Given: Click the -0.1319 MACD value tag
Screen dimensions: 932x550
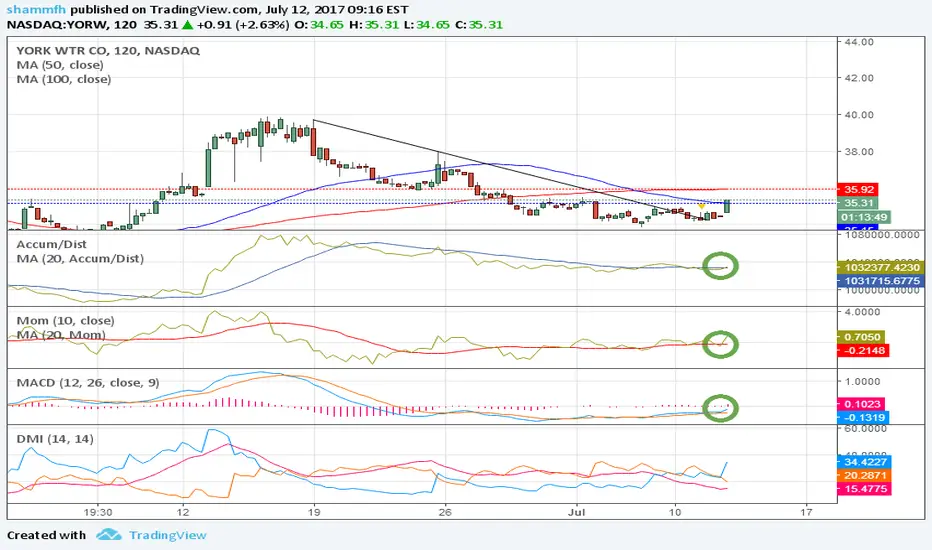Looking at the screenshot, I should pos(863,417).
